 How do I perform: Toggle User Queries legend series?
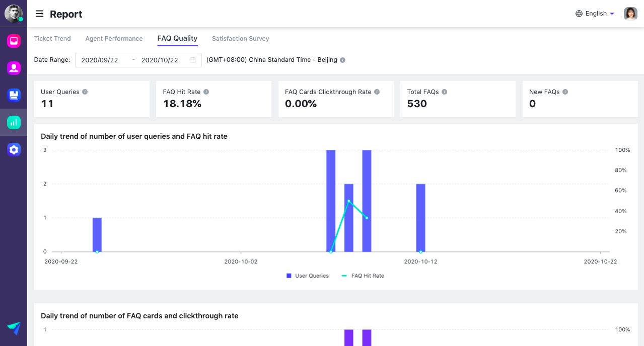(307, 276)
